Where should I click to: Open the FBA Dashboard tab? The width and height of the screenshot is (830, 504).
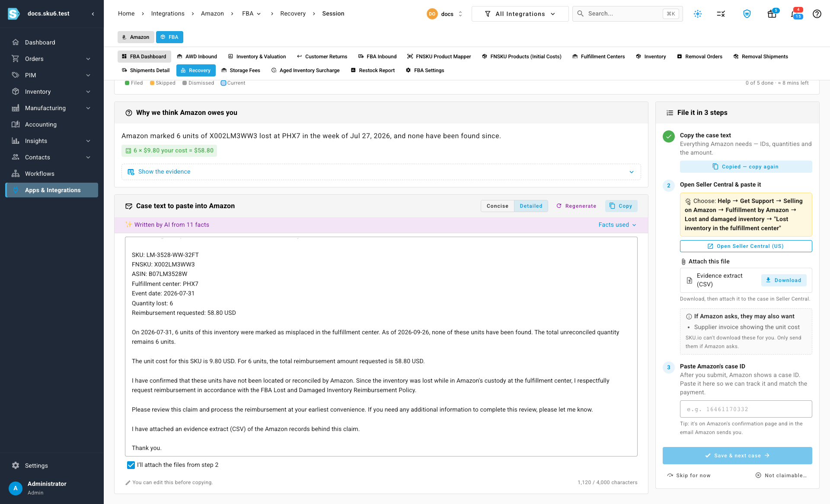pyautogui.click(x=144, y=57)
